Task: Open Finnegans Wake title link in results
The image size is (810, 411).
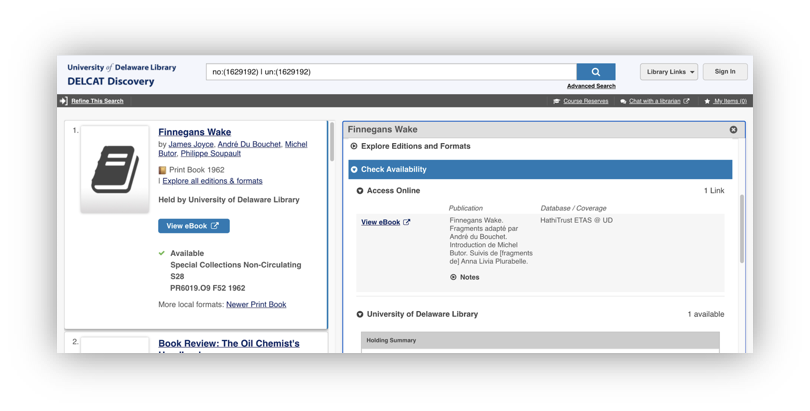Action: click(x=194, y=132)
